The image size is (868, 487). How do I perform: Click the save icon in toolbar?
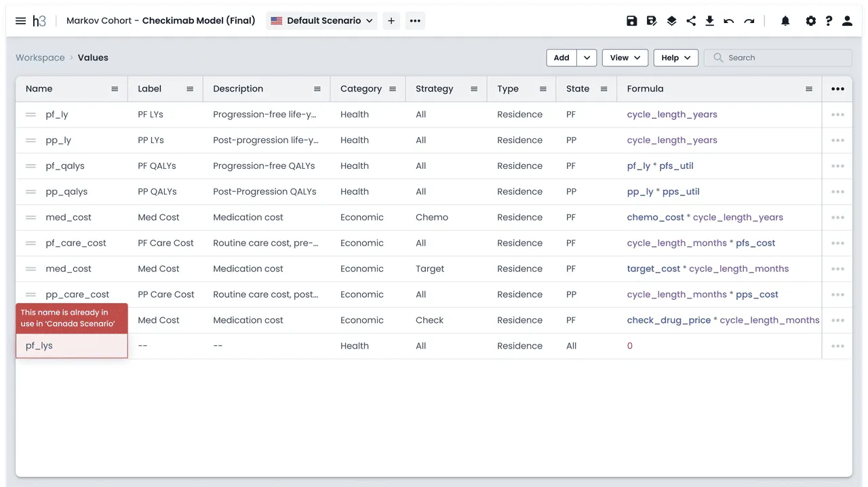632,21
